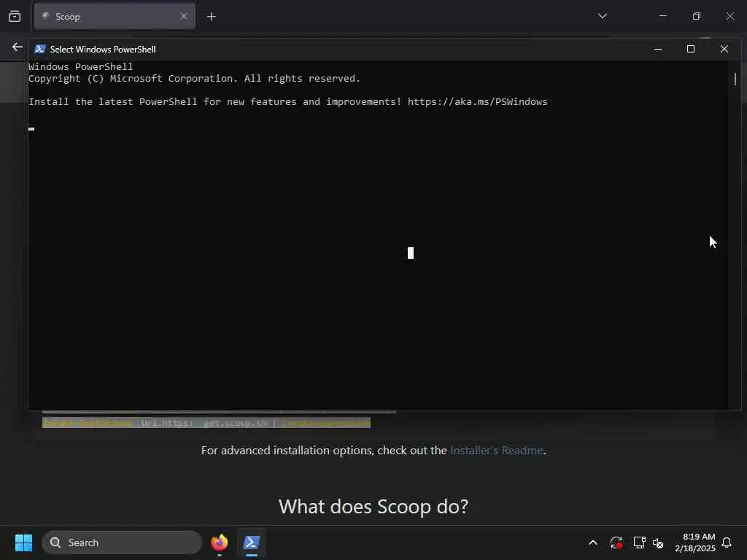The height and width of the screenshot is (560, 747).
Task: Open Firefox from the taskbar
Action: click(x=220, y=542)
